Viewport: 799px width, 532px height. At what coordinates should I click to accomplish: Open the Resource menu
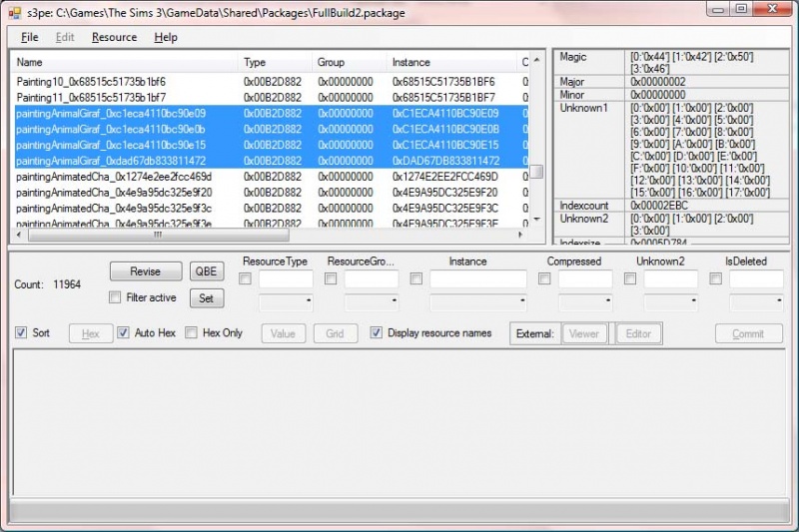pos(114,37)
